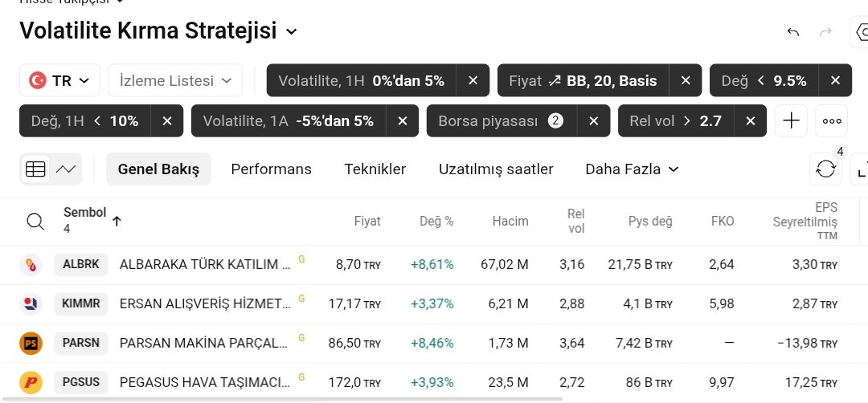Remove Volatilite 1H filter
868x403 pixels.
pyautogui.click(x=473, y=81)
